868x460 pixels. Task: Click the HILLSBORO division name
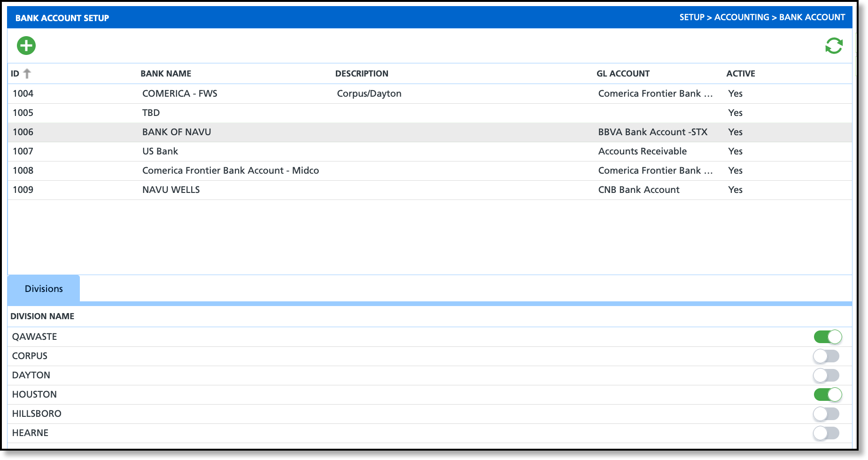37,414
